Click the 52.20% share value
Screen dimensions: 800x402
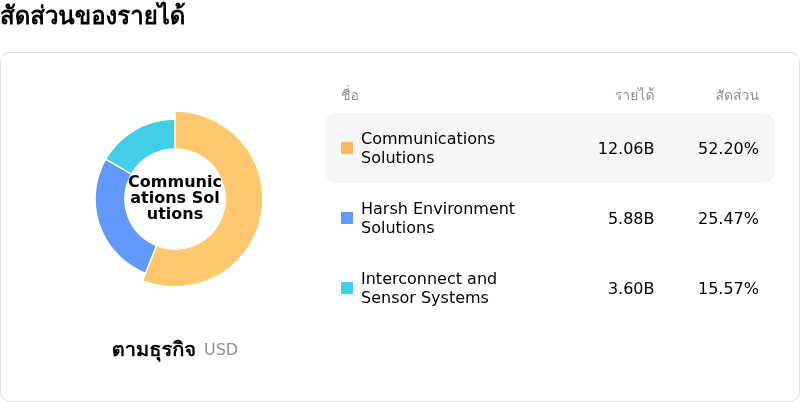(728, 148)
